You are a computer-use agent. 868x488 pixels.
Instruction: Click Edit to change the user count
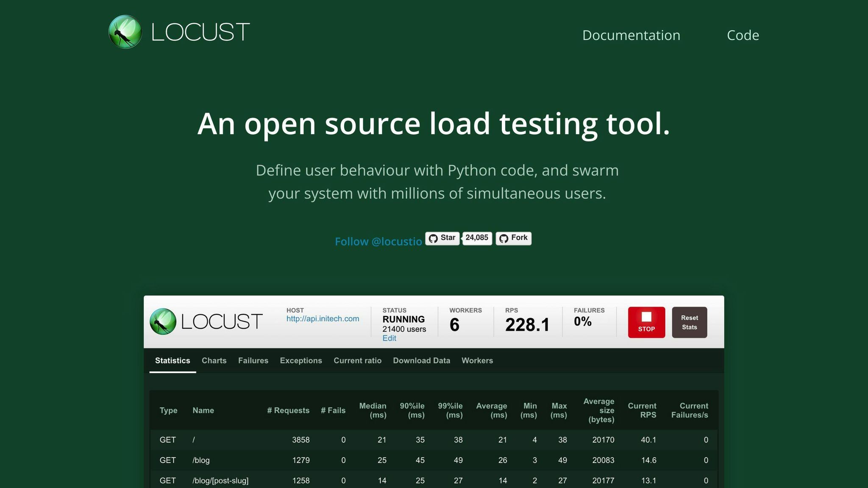click(389, 338)
